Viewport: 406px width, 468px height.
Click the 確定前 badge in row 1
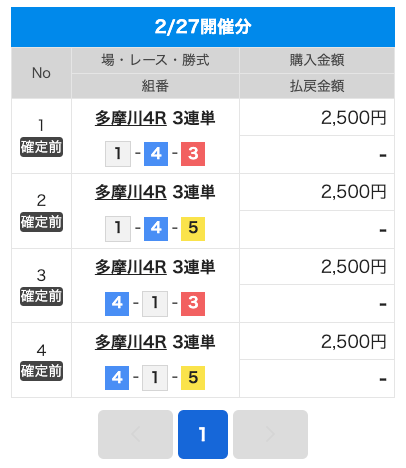[41, 147]
